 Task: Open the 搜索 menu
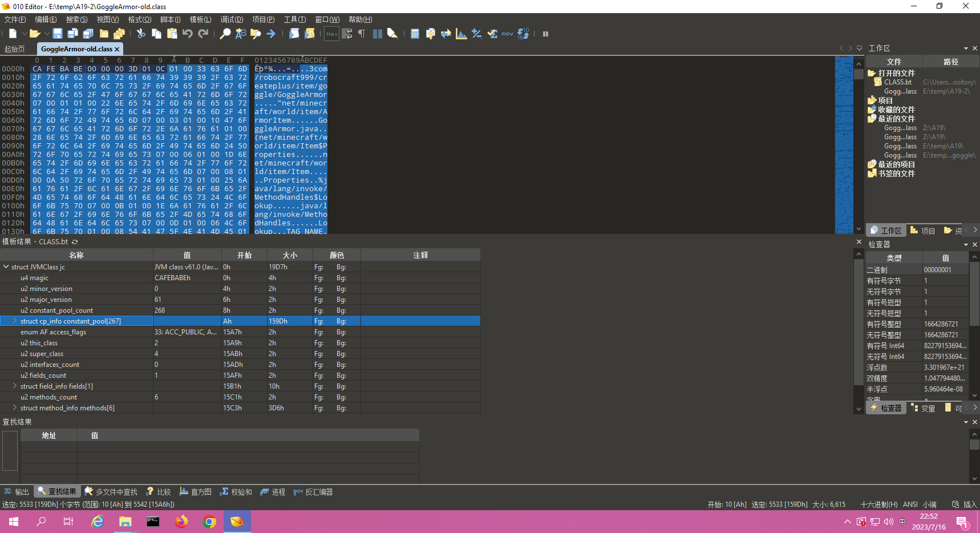click(x=76, y=19)
